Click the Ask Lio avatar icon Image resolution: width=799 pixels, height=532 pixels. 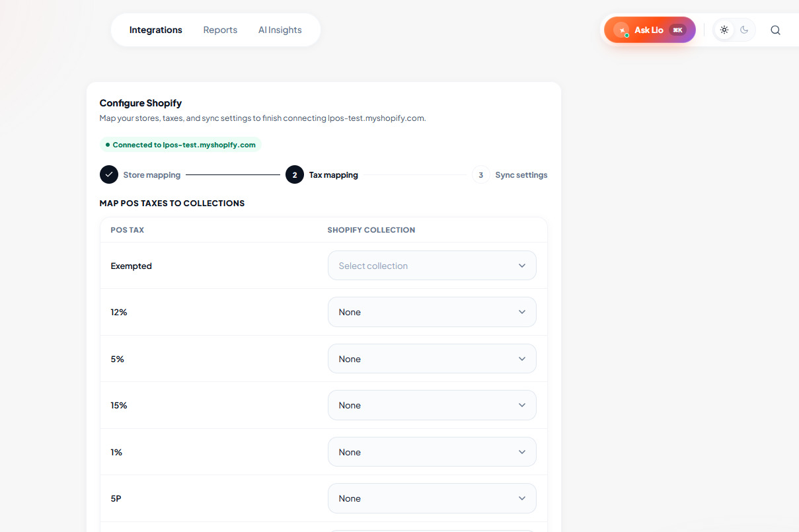(x=621, y=30)
